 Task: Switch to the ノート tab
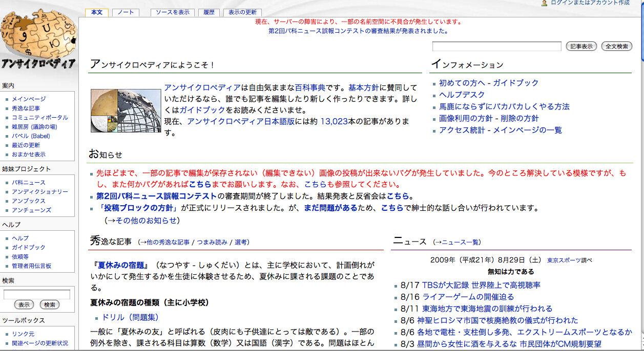tap(126, 12)
